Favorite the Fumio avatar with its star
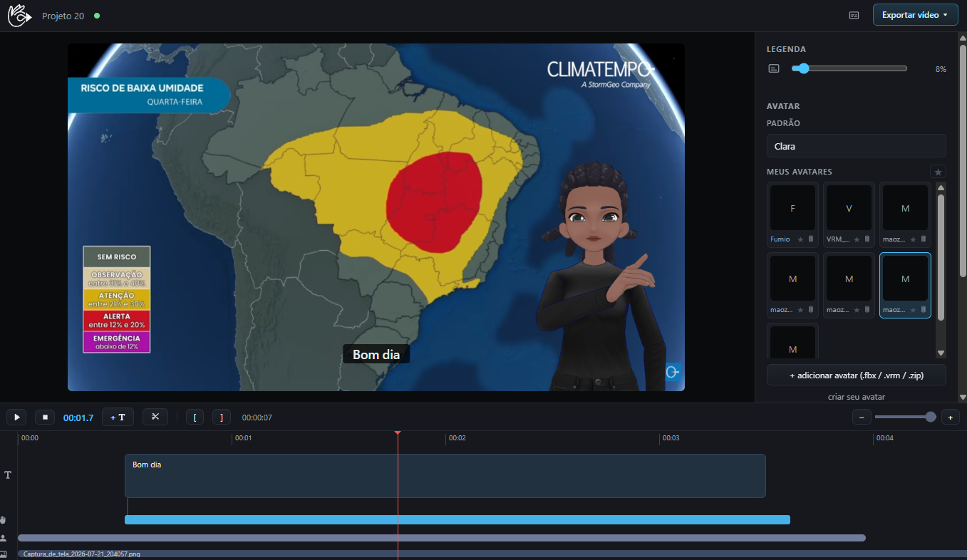The image size is (967, 560). click(x=800, y=239)
